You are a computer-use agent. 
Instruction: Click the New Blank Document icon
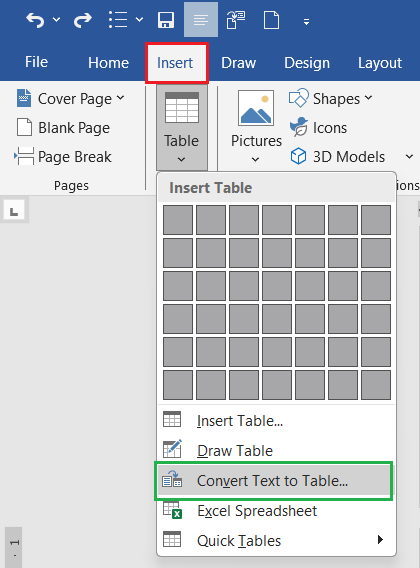[271, 20]
